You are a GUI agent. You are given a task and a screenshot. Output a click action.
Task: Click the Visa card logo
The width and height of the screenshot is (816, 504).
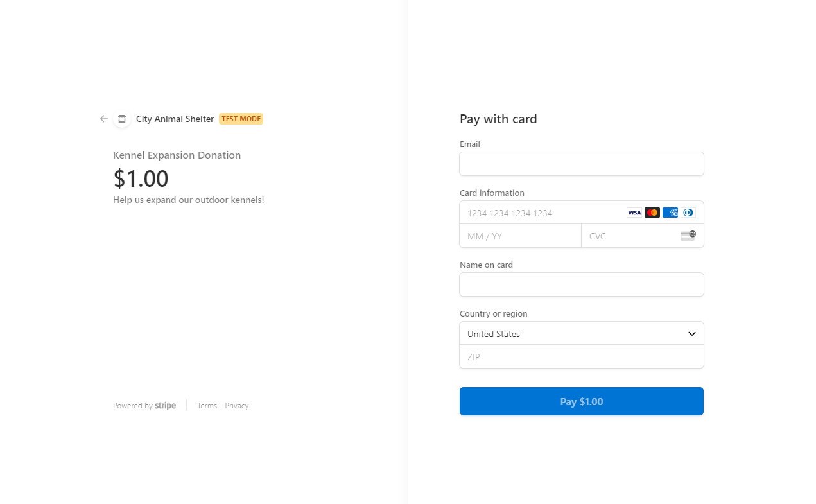(x=634, y=213)
